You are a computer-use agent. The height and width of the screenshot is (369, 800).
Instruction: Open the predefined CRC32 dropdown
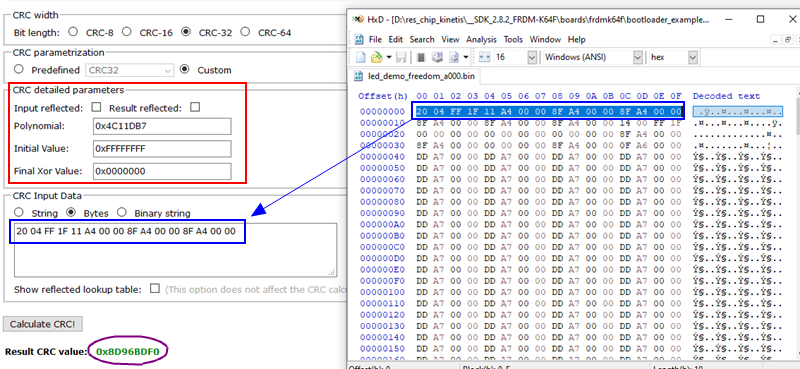click(130, 70)
